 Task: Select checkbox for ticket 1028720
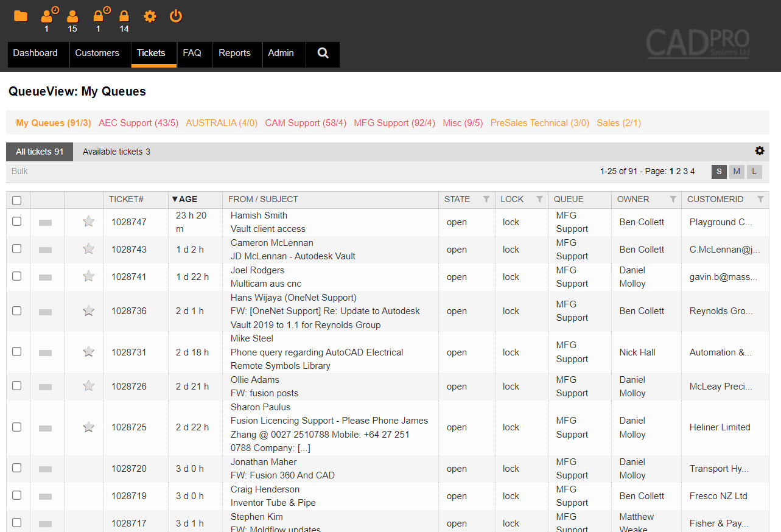(x=17, y=468)
